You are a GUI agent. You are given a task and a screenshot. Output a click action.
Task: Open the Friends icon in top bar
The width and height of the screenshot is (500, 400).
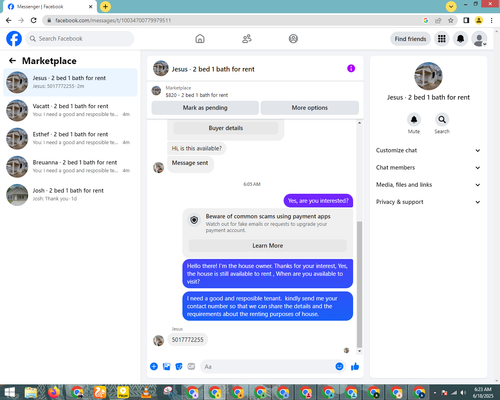tap(247, 39)
